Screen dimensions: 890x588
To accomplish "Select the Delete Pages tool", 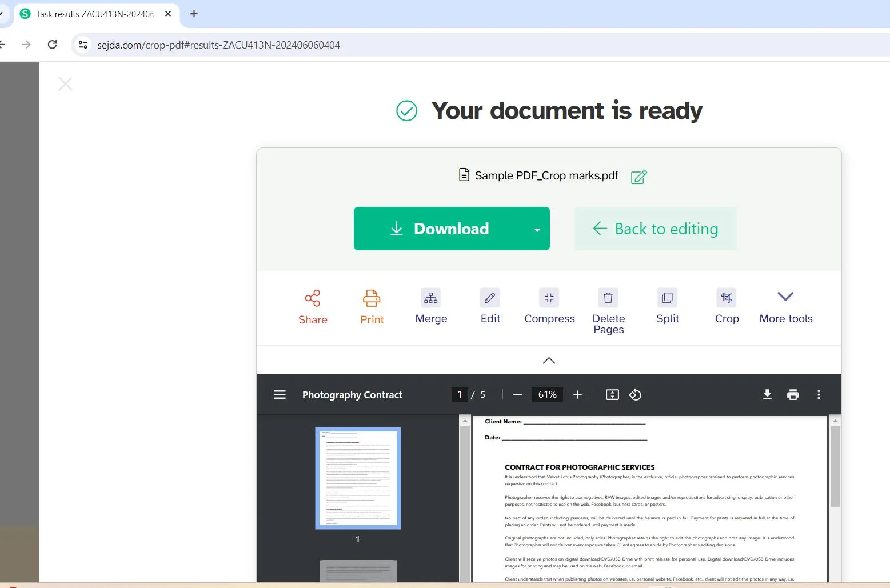I will pyautogui.click(x=608, y=298).
